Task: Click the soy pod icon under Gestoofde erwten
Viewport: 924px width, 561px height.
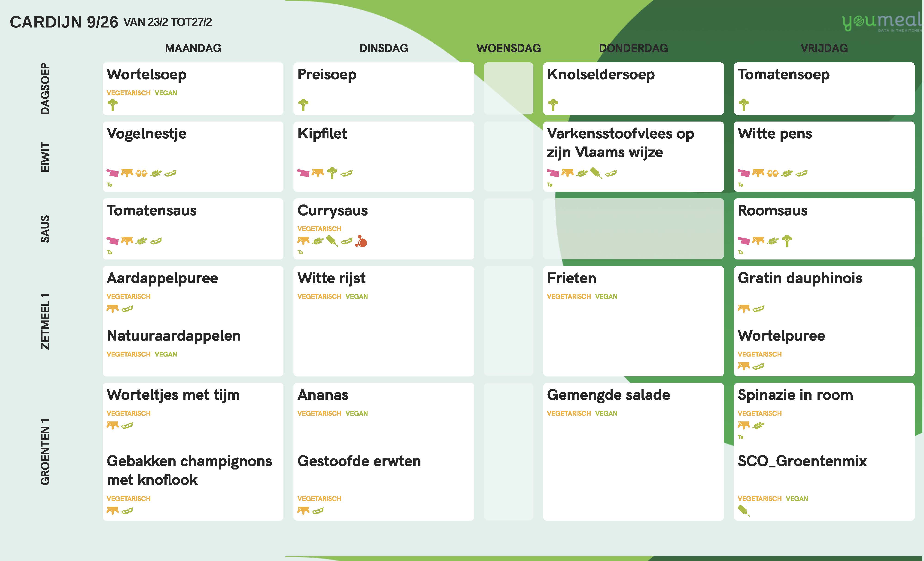Action: pyautogui.click(x=318, y=510)
